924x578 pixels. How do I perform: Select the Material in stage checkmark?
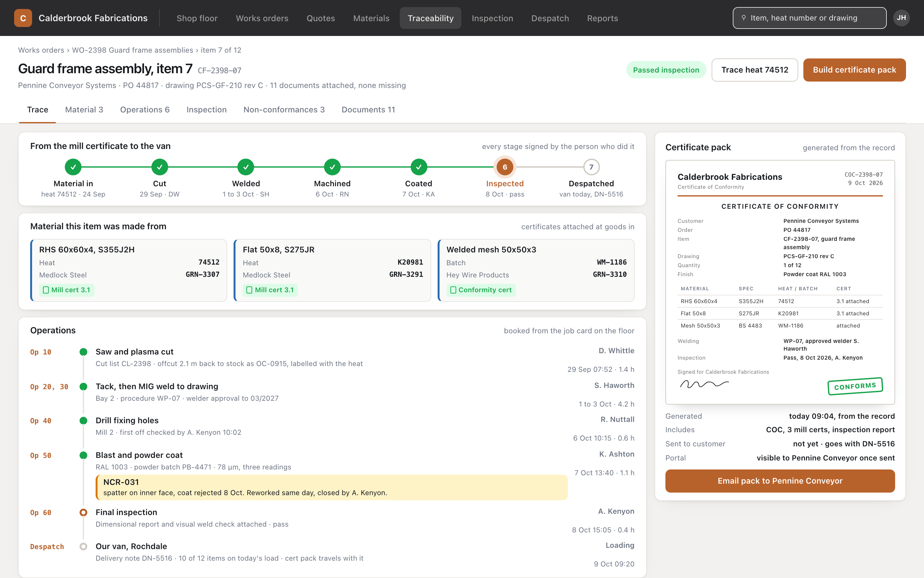point(73,167)
